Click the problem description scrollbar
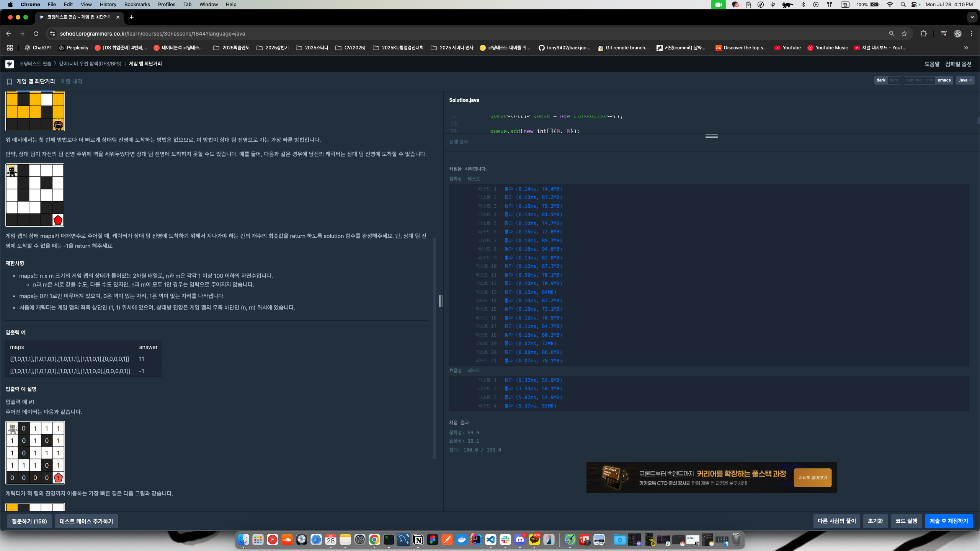Image resolution: width=980 pixels, height=551 pixels. tap(434, 348)
